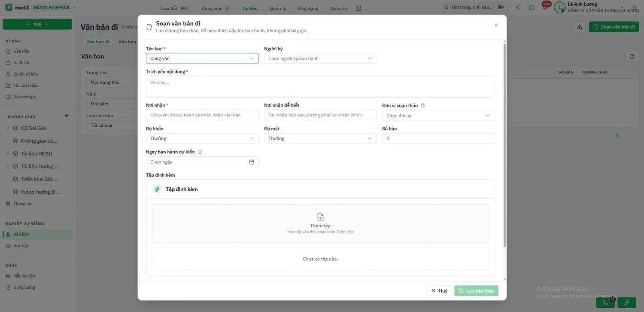This screenshot has height=312, width=644.
Task: Open the Độ khẩn dropdown
Action: (x=202, y=138)
